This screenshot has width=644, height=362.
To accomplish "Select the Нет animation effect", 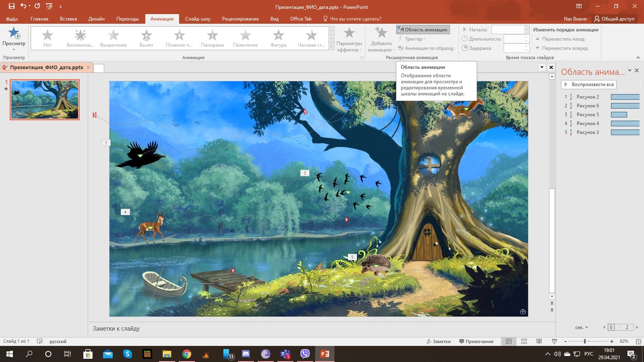I will pos(47,38).
